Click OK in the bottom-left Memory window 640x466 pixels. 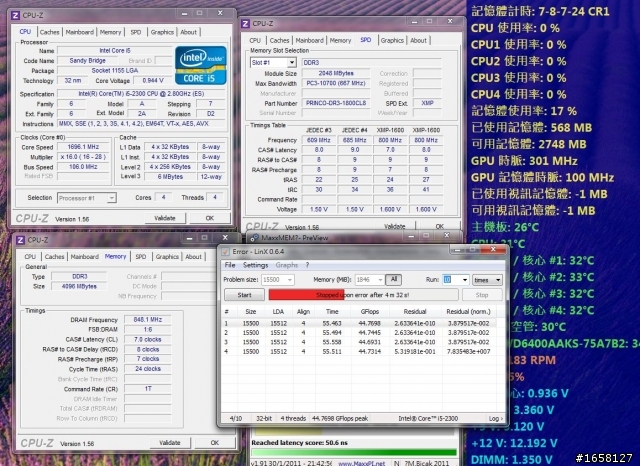[x=215, y=443]
